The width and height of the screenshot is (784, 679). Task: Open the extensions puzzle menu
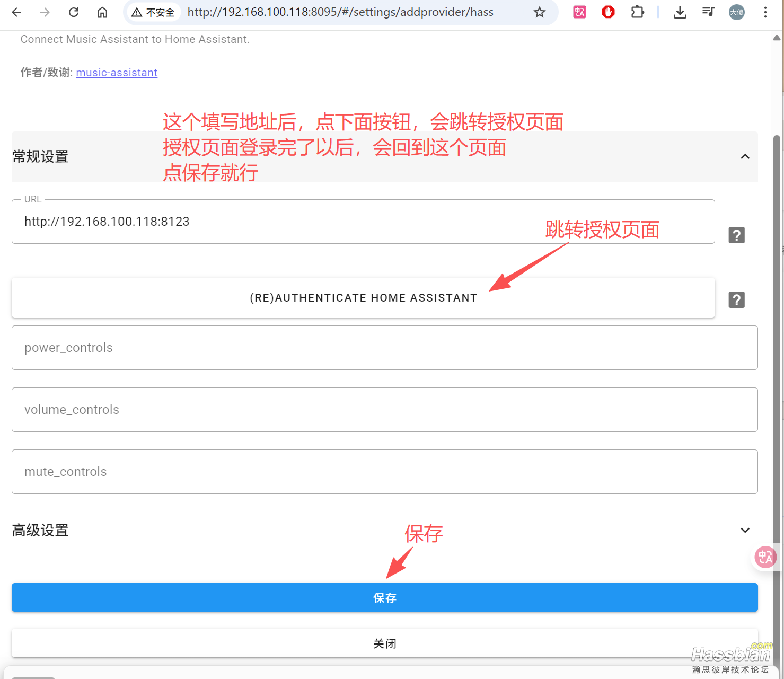(637, 12)
